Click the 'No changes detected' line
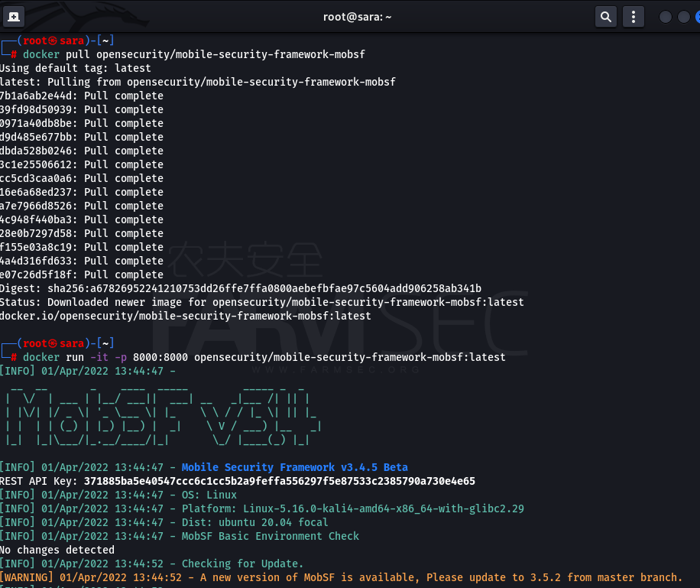The width and height of the screenshot is (700, 588). click(x=57, y=550)
